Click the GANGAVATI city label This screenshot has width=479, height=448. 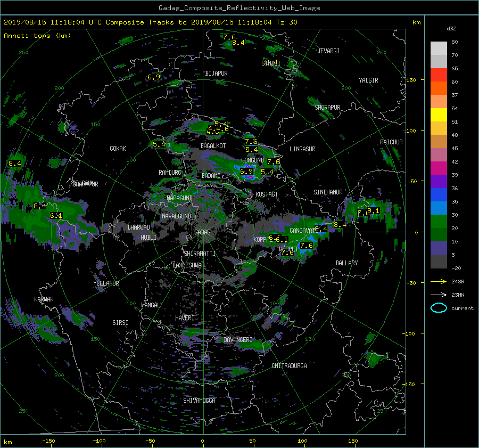[303, 231]
